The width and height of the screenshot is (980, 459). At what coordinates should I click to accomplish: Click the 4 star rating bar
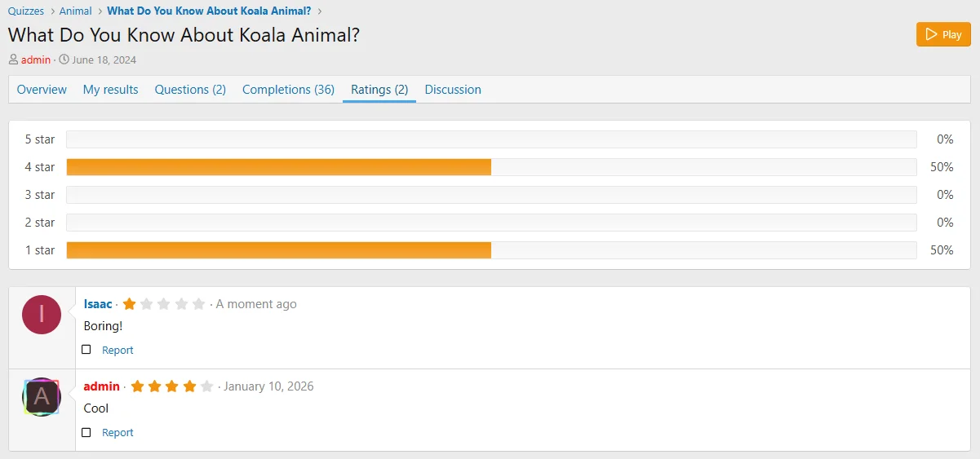490,167
